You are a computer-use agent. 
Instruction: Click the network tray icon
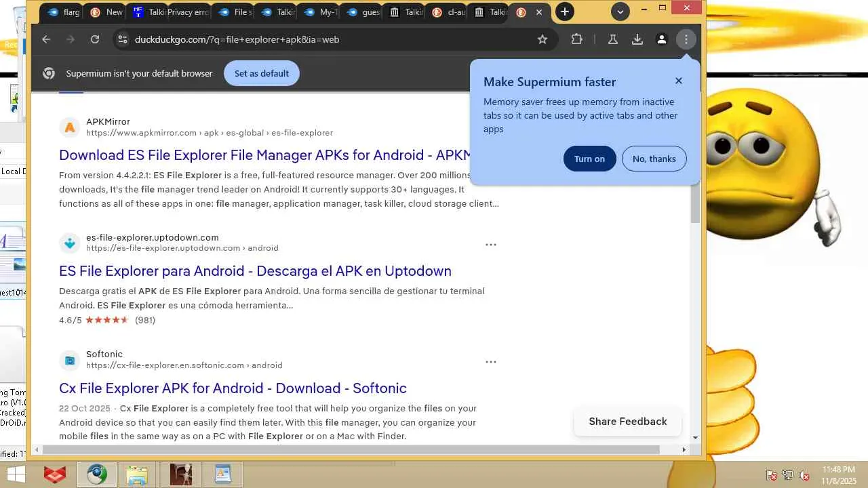pyautogui.click(x=788, y=475)
